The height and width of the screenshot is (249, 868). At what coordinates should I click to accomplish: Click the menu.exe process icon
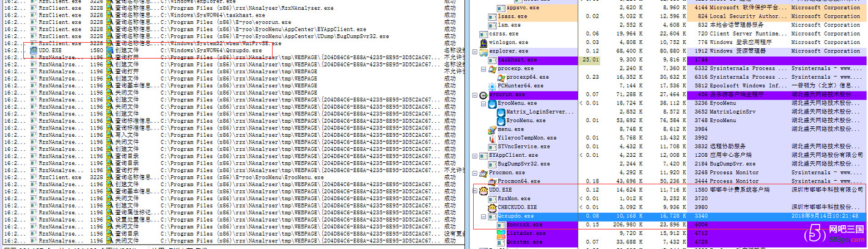492,129
